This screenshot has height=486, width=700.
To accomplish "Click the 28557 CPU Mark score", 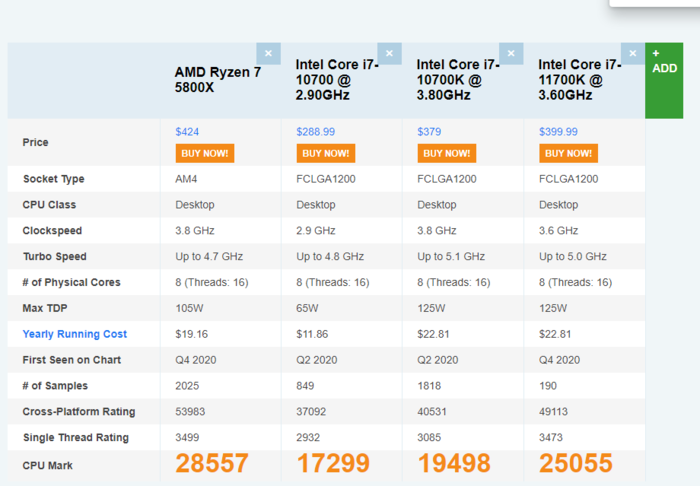I will 212,463.
